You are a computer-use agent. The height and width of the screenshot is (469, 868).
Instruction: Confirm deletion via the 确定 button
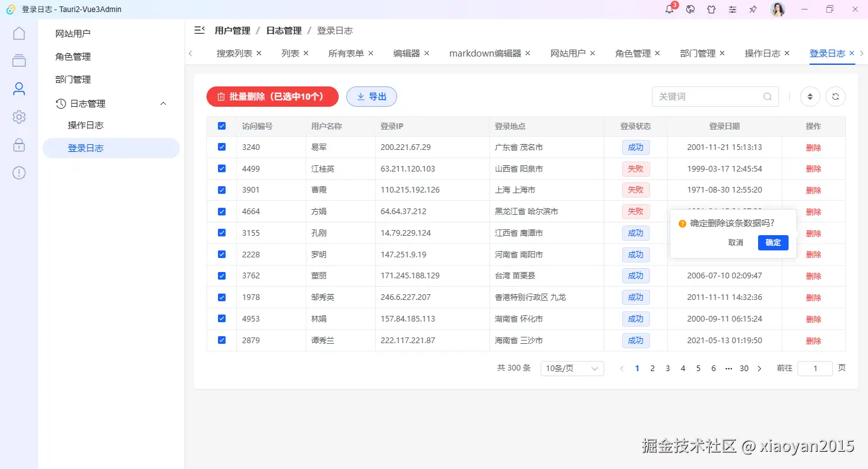[773, 243]
